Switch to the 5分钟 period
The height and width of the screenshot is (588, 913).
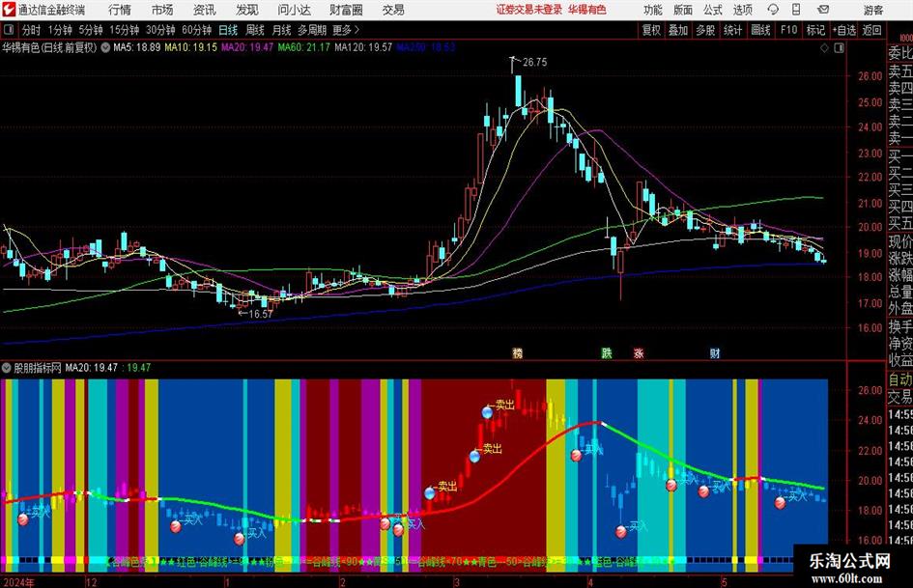pos(90,30)
